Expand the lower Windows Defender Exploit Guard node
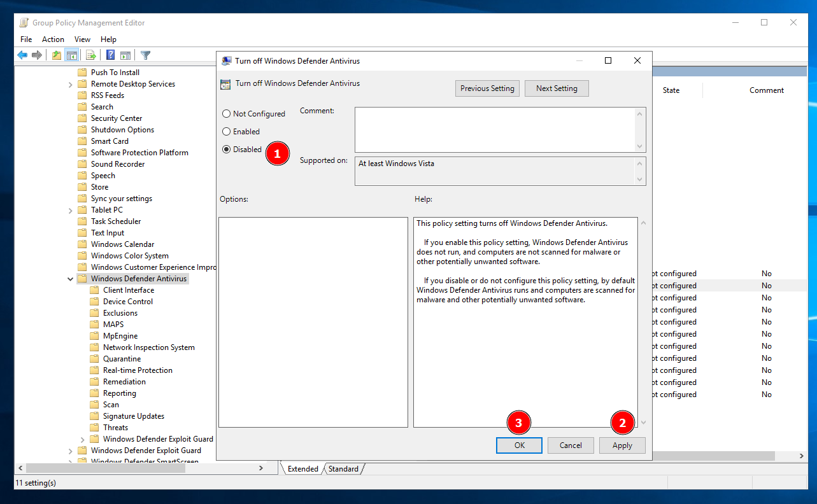 (70, 451)
